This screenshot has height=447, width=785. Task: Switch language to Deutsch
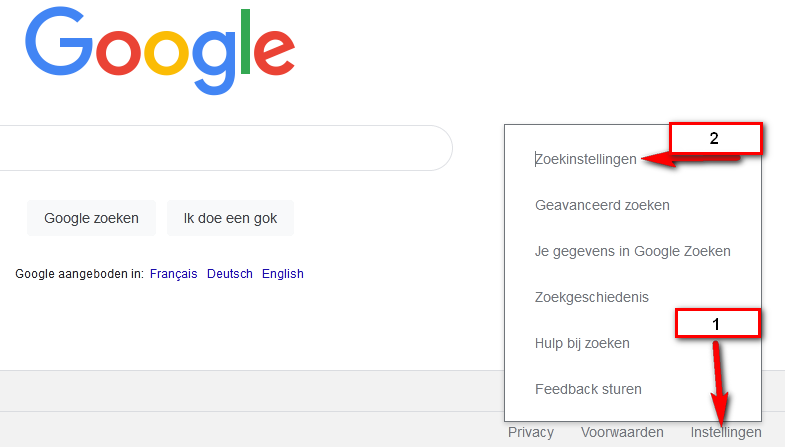pyautogui.click(x=230, y=274)
